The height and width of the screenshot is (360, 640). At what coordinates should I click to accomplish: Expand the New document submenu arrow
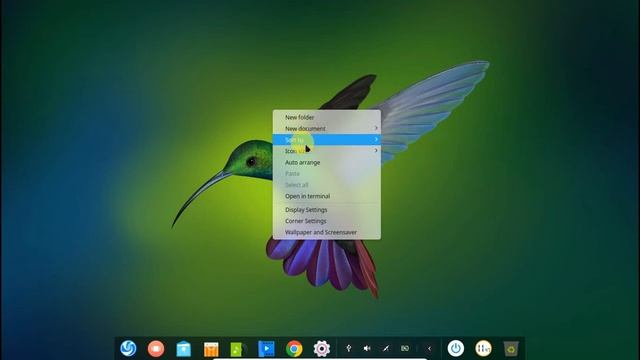click(x=376, y=128)
